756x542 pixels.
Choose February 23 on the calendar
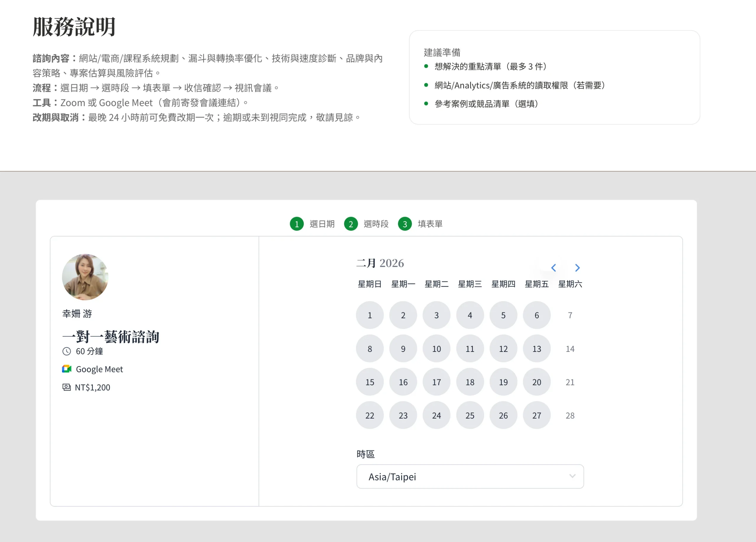tap(403, 415)
